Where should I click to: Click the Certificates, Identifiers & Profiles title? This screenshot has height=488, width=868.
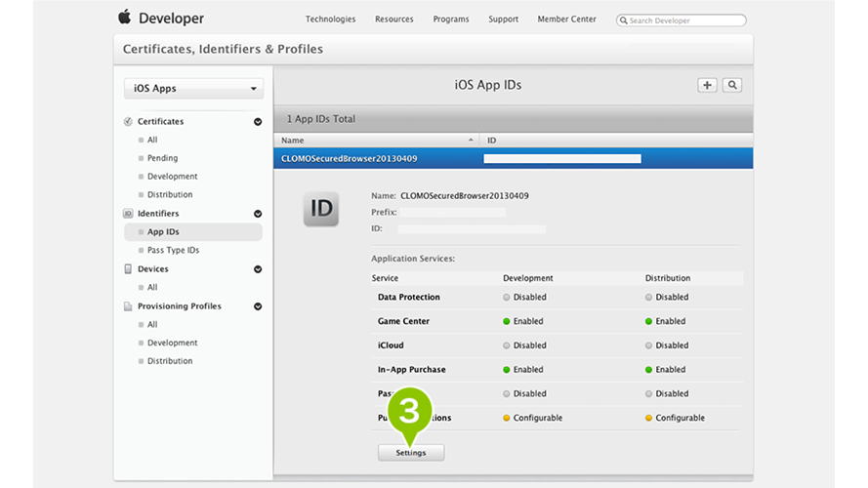[223, 49]
